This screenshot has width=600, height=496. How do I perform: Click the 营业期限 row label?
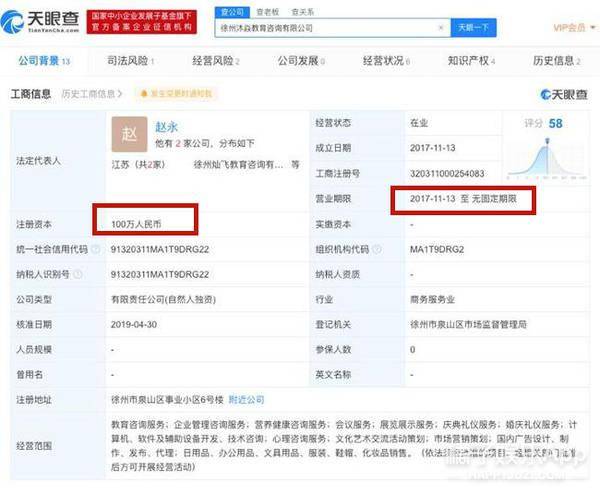tap(333, 199)
